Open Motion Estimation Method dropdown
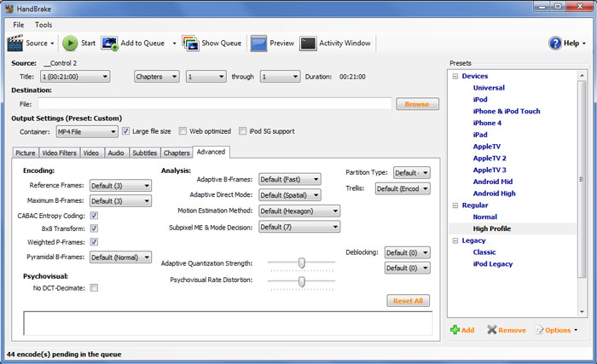Screen dimensions: 597x364 (x=299, y=211)
